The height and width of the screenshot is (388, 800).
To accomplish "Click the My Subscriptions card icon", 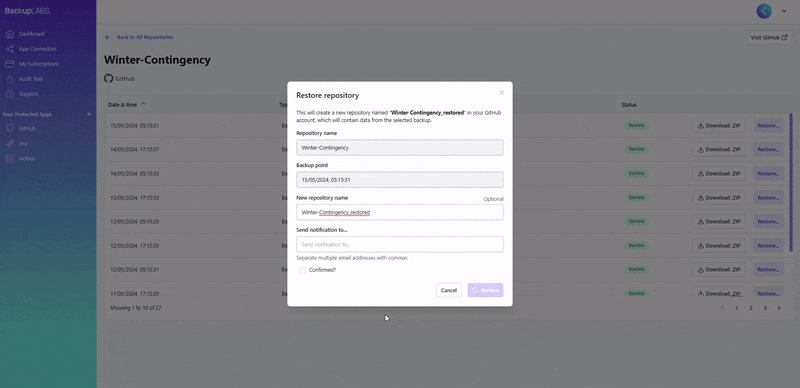I will [x=10, y=64].
